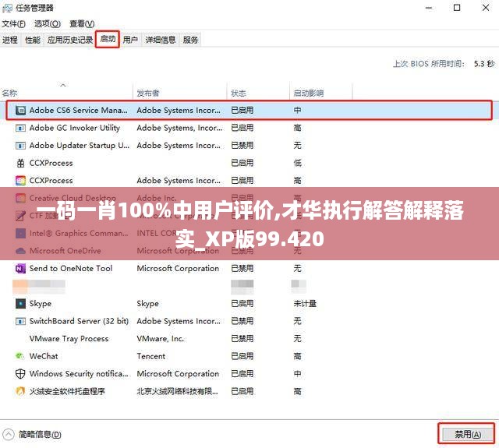The image size is (499, 448).
Task: Click 高 impact value of Adobe GC Invoker
Action: point(297,128)
